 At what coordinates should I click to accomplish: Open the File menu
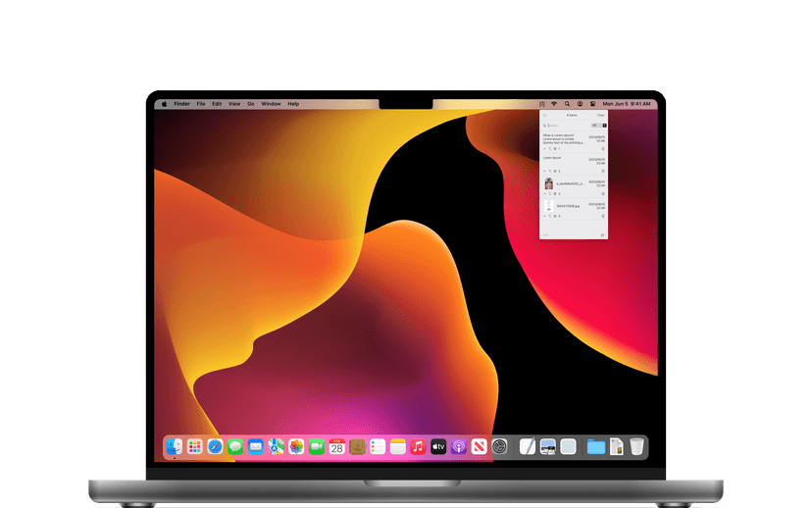201,104
